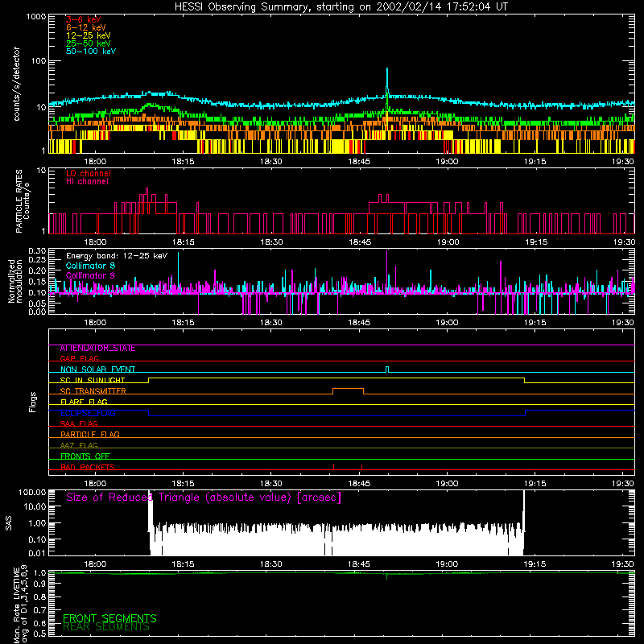Select the BAD_PACKETS flag label
The width and height of the screenshot is (644, 644).
point(88,467)
